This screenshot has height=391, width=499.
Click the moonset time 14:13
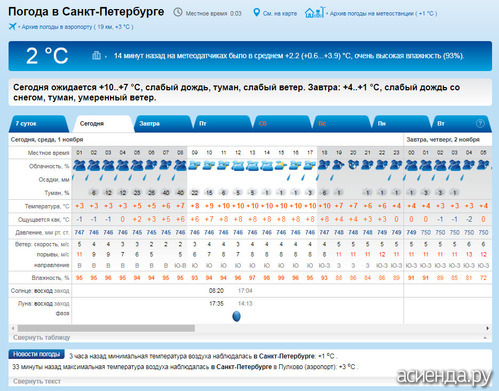(245, 304)
